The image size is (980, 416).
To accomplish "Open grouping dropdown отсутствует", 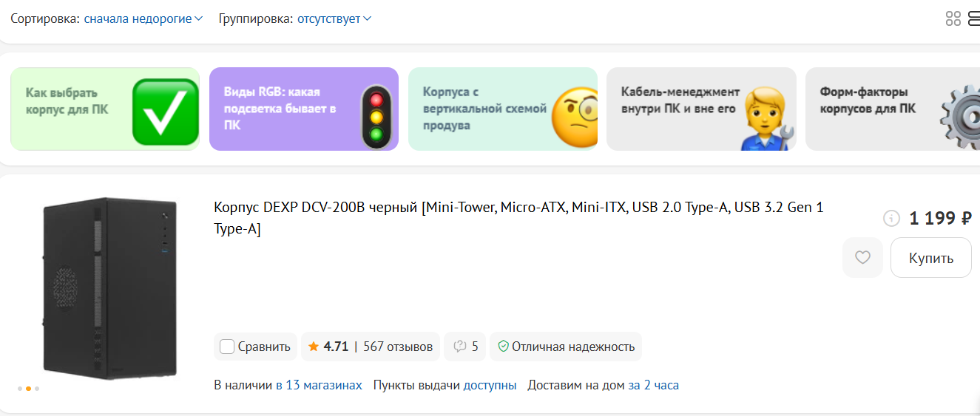I will pyautogui.click(x=334, y=18).
